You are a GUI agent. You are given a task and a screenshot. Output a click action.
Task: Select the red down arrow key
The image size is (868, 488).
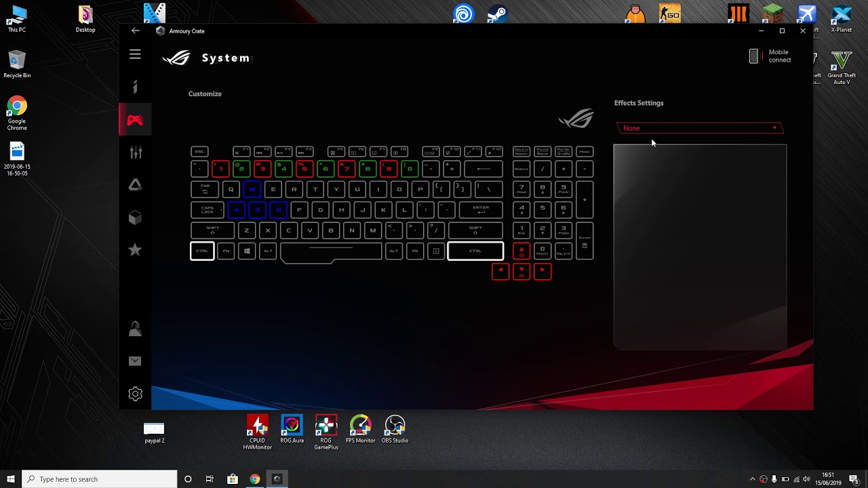pos(521,271)
